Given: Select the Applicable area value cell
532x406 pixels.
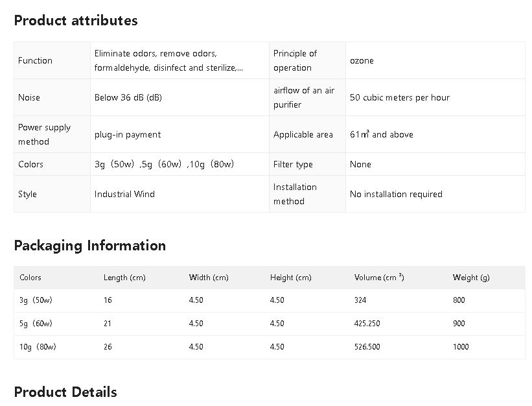Looking at the screenshot, I should pos(435,134).
